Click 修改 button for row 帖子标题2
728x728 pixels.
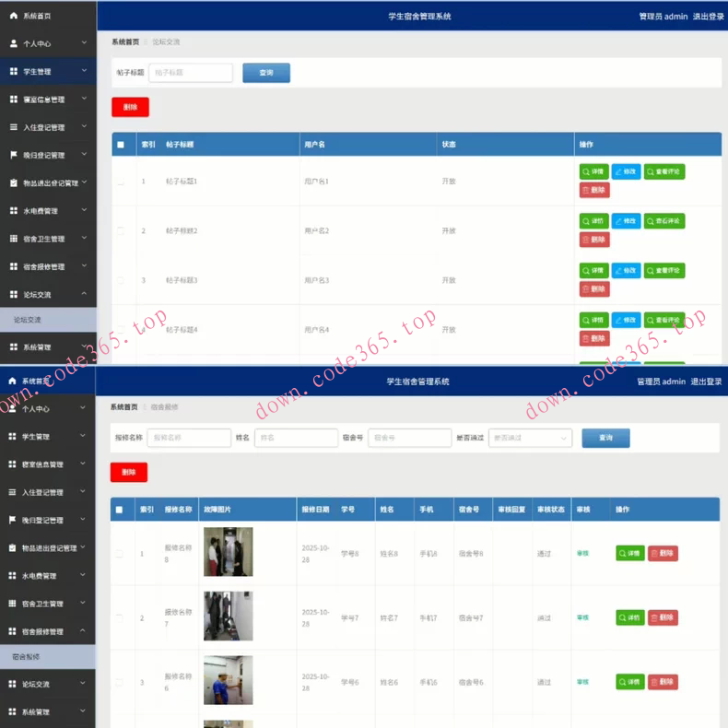(626, 221)
